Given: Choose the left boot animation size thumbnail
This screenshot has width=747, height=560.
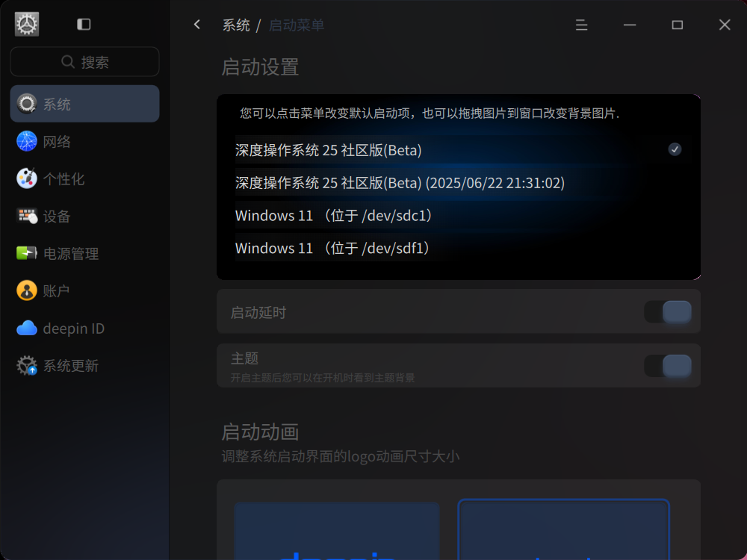Looking at the screenshot, I should (336, 530).
